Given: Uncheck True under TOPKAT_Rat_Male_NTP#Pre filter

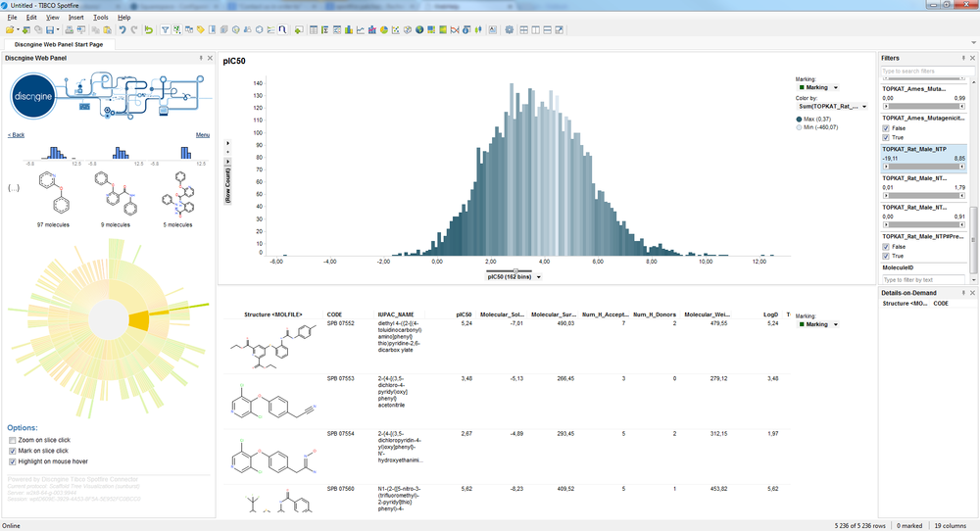Looking at the screenshot, I should [886, 256].
